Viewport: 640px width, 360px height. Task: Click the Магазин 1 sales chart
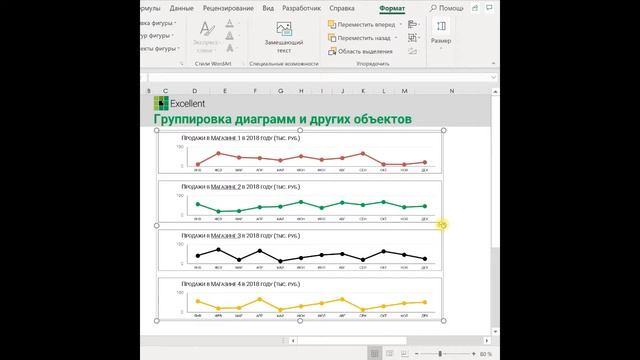click(x=300, y=153)
